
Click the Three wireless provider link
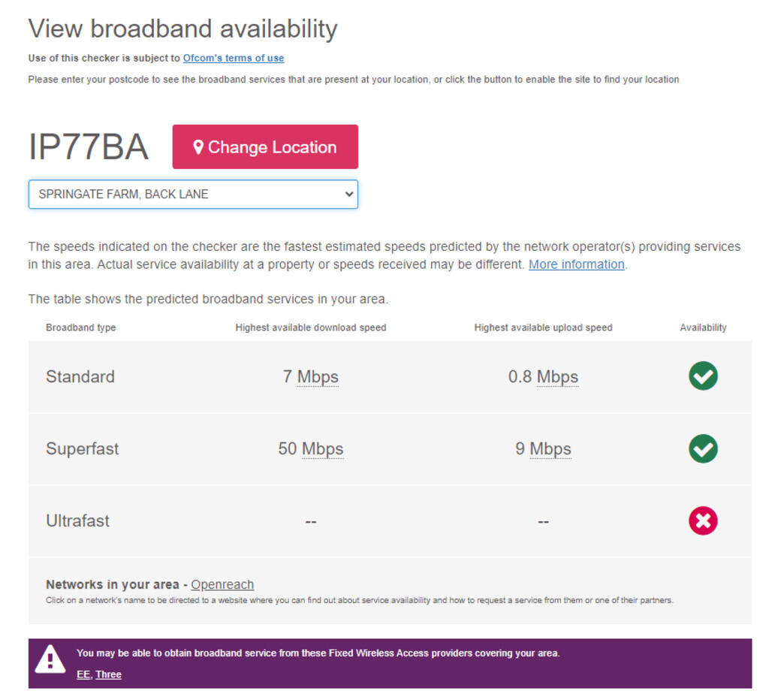108,674
